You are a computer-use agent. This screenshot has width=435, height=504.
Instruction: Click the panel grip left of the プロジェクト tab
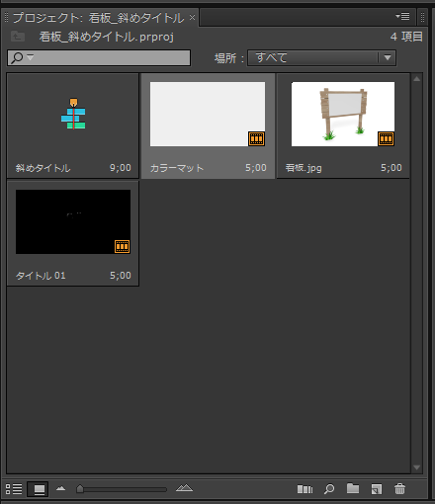tap(6, 17)
